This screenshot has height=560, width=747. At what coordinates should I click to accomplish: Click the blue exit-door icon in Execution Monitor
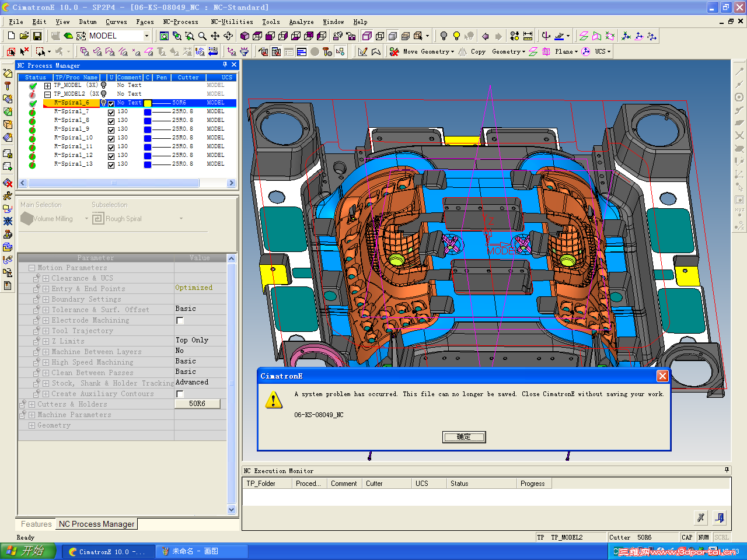click(x=720, y=517)
